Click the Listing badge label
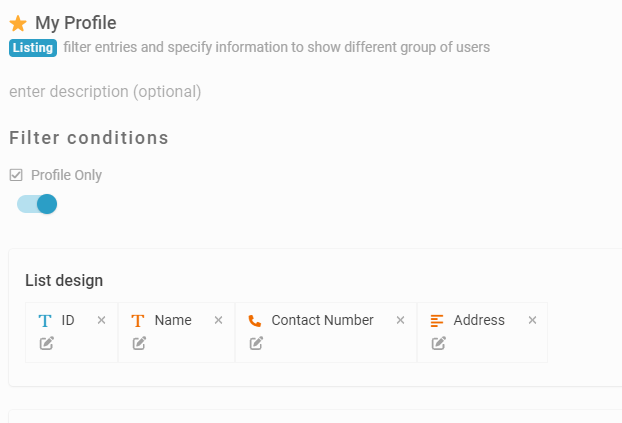 [x=33, y=48]
